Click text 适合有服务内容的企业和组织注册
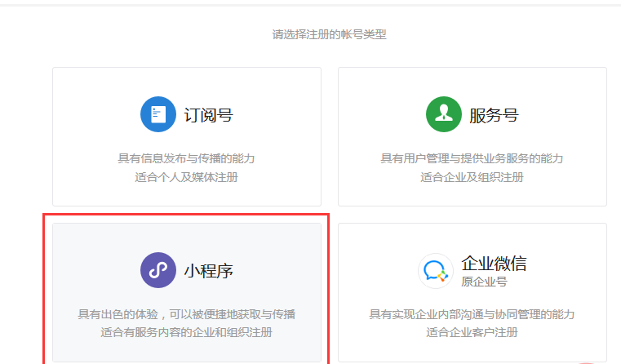Screen dimensions: 621x364 [x=186, y=332]
